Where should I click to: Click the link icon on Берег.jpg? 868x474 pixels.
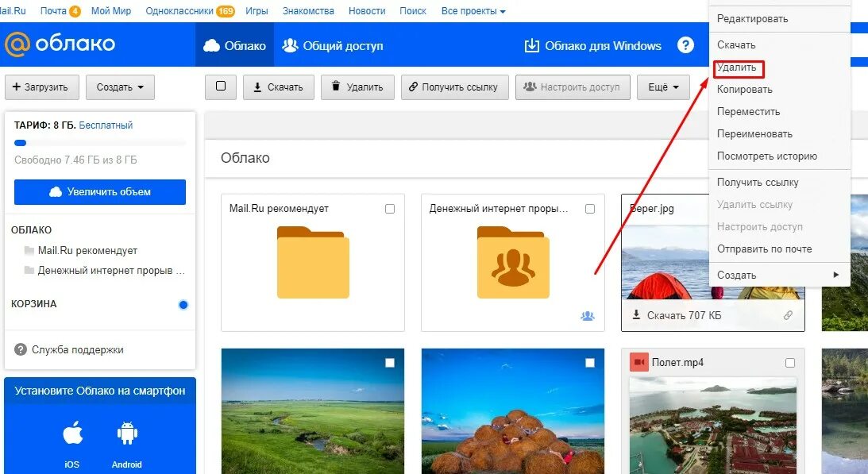point(789,315)
